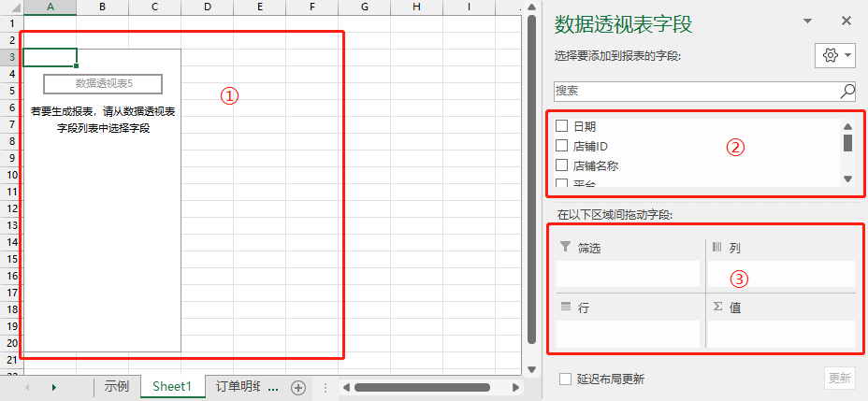
Task: Open the field list settings gear menu
Action: point(834,55)
